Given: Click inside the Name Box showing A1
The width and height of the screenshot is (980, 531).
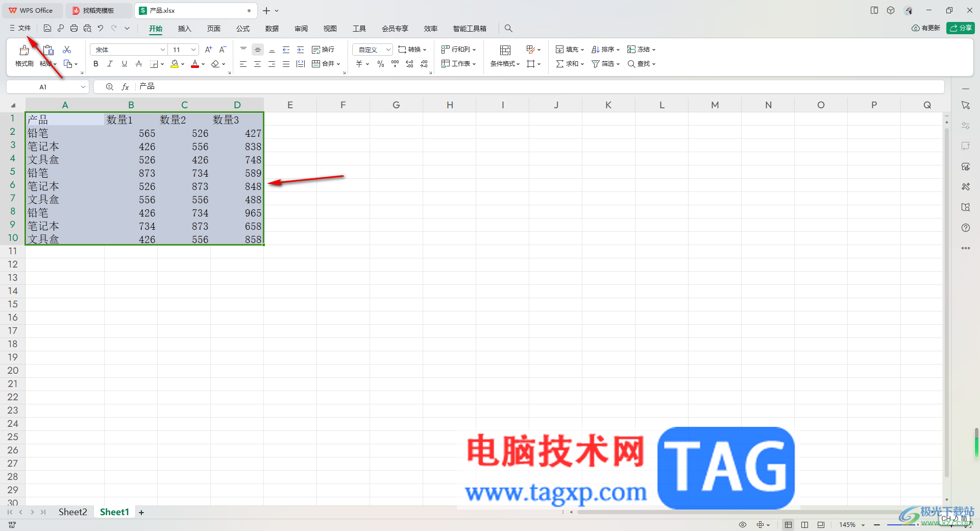Looking at the screenshot, I should pyautogui.click(x=43, y=87).
